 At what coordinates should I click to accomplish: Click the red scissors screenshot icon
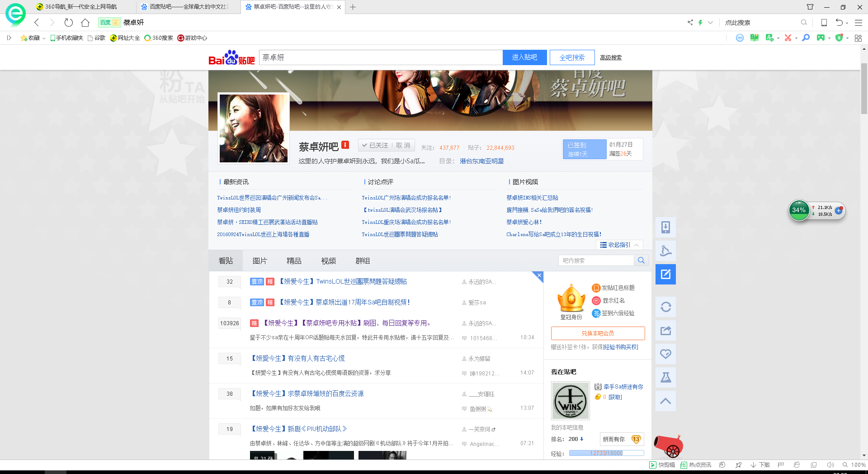coord(788,38)
